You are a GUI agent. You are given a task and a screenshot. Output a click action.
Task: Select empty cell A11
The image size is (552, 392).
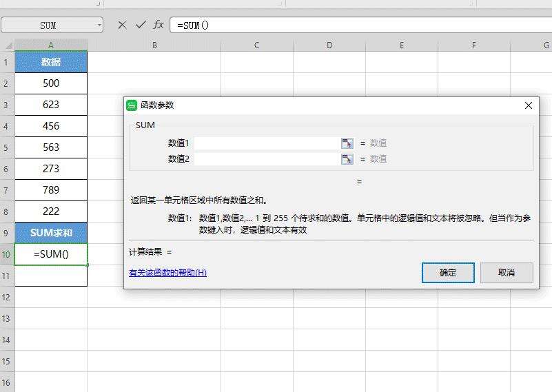coord(51,276)
